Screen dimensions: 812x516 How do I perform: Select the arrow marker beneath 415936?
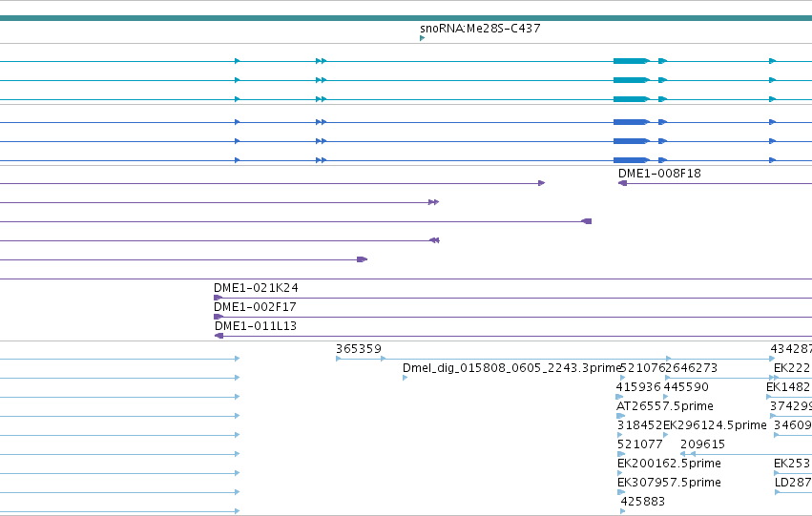pyautogui.click(x=619, y=397)
